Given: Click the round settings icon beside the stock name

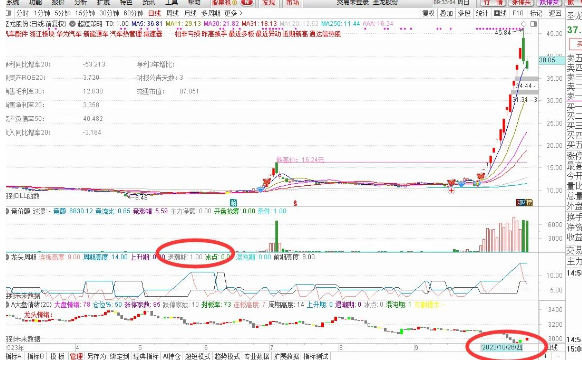Looking at the screenshot, I should [x=73, y=24].
